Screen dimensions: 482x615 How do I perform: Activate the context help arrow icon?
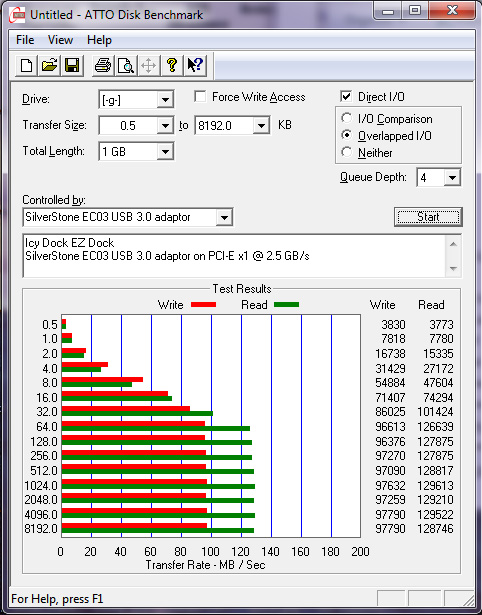[195, 65]
